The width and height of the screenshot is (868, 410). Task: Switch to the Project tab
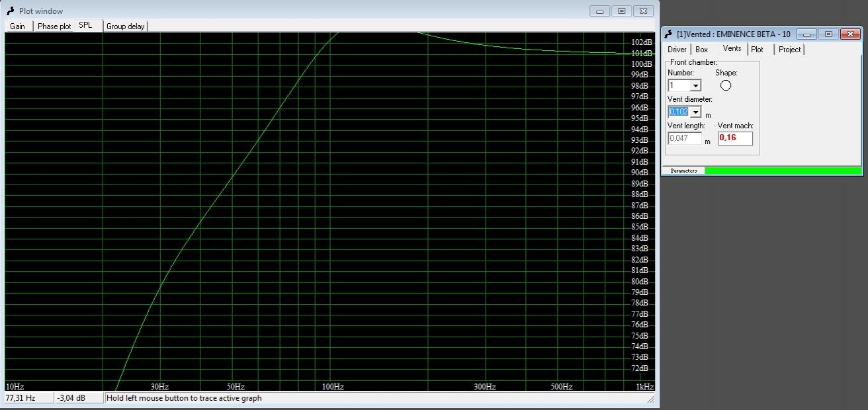pos(789,50)
